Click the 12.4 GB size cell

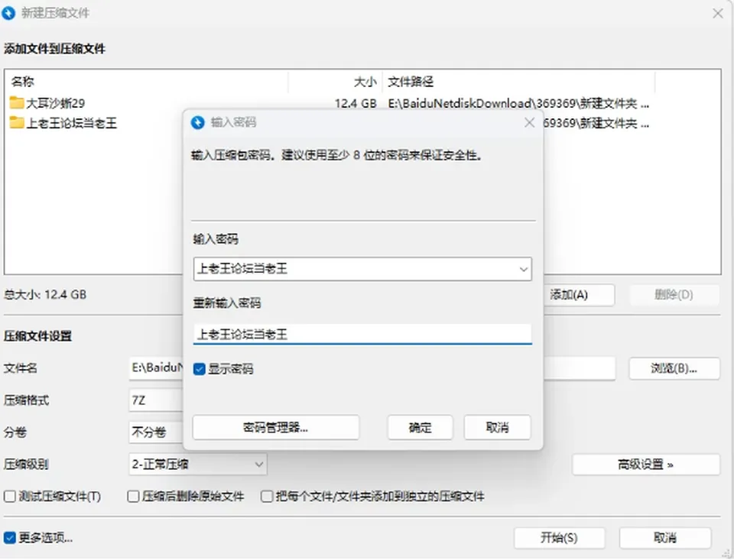pyautogui.click(x=356, y=103)
